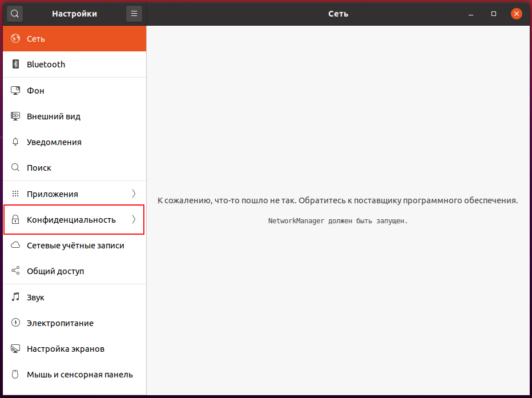Click the magnifier icon beside Поиск
This screenshot has height=398, width=532.
15,168
